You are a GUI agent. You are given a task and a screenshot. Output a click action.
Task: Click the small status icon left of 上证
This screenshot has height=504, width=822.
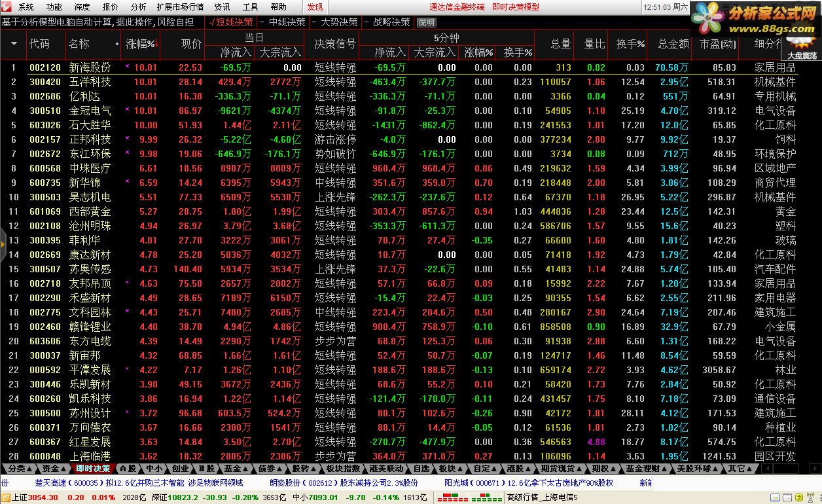[x=6, y=497]
